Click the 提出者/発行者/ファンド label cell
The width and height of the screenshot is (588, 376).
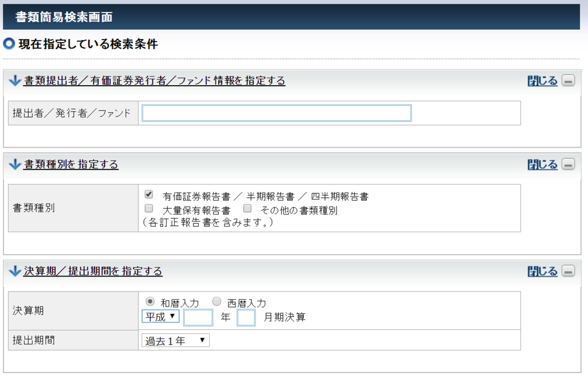73,113
